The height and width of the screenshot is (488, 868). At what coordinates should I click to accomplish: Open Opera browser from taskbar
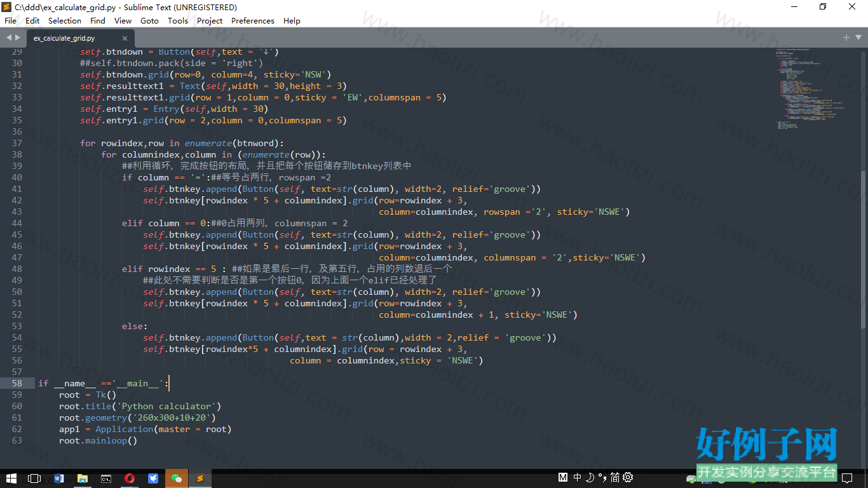point(130,478)
